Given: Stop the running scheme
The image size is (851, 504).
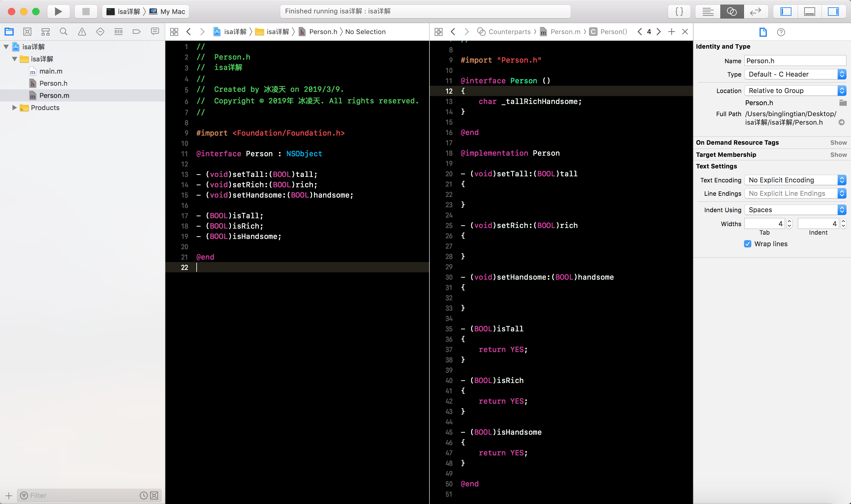Looking at the screenshot, I should (x=86, y=12).
